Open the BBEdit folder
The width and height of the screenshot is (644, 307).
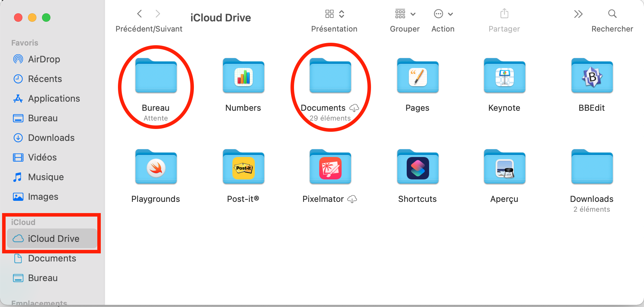click(x=591, y=76)
